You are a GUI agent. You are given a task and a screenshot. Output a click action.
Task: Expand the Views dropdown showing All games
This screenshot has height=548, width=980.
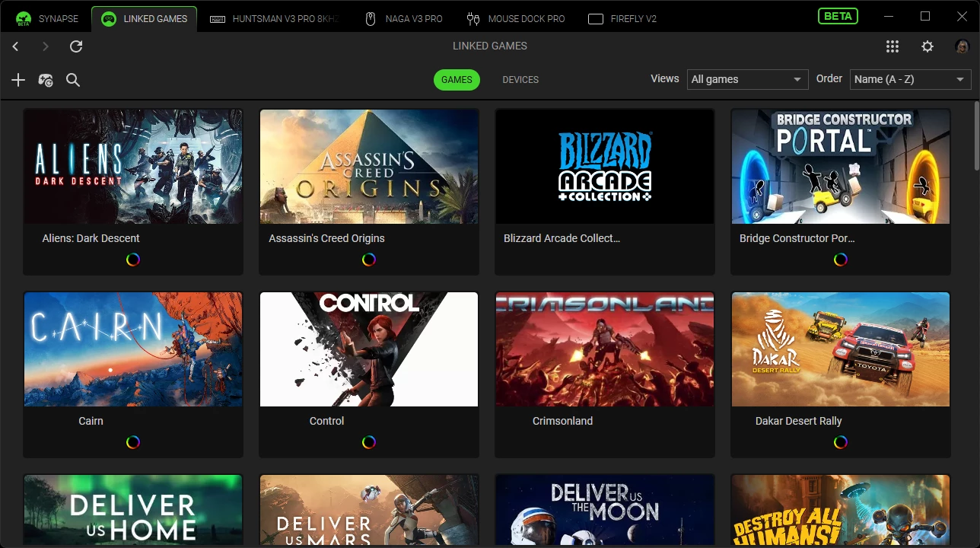coord(747,79)
